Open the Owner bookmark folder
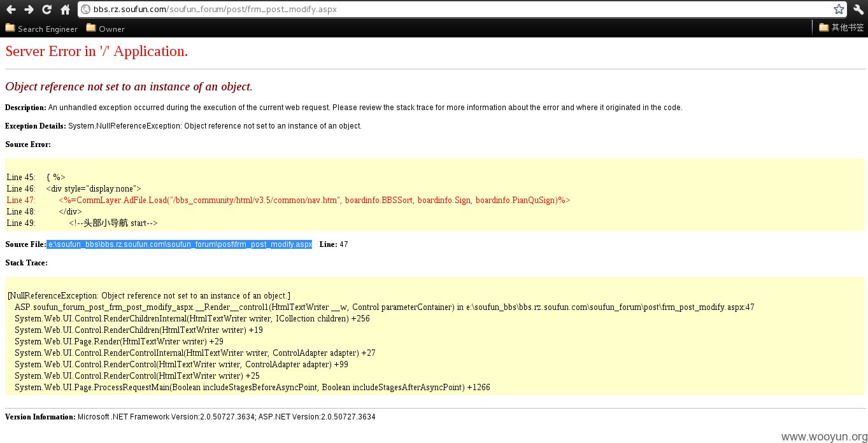This screenshot has height=443, width=868. tap(106, 28)
